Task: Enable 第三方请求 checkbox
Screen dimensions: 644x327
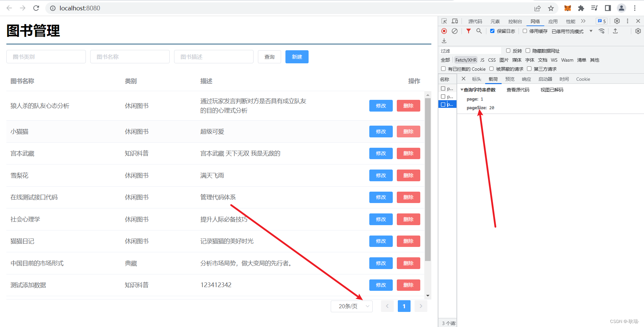Action: pyautogui.click(x=529, y=69)
